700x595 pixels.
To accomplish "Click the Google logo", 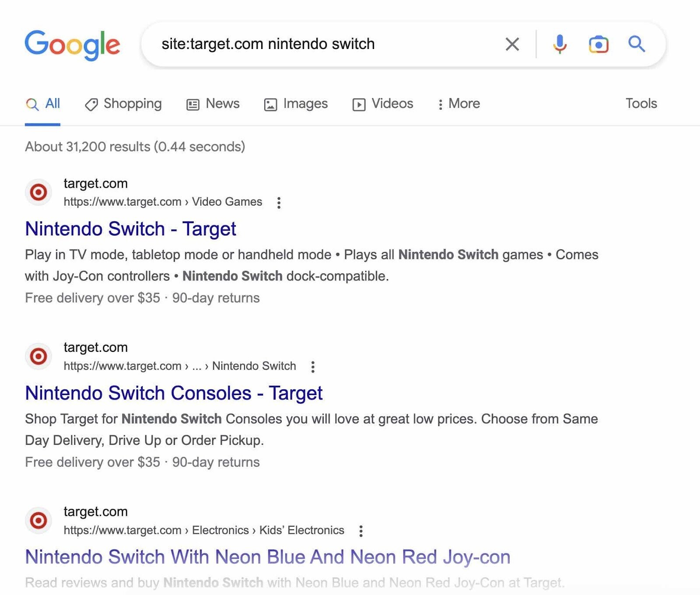I will tap(73, 44).
